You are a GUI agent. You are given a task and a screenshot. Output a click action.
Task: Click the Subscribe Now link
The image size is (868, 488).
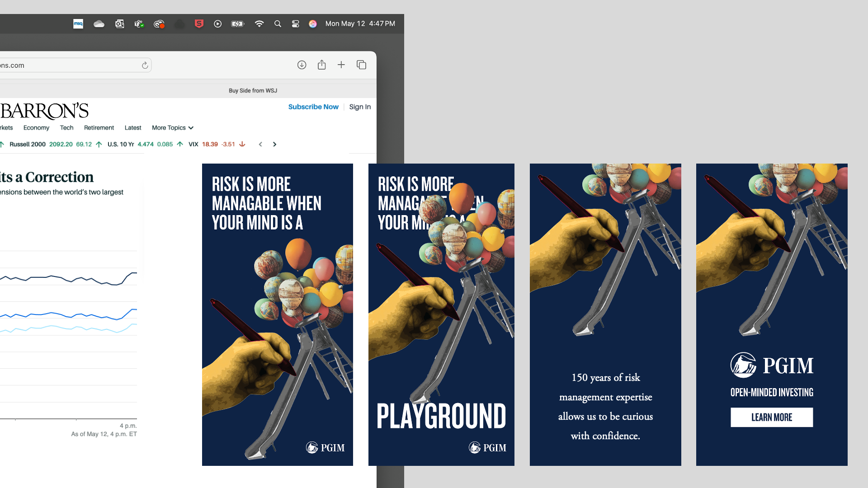click(x=313, y=107)
